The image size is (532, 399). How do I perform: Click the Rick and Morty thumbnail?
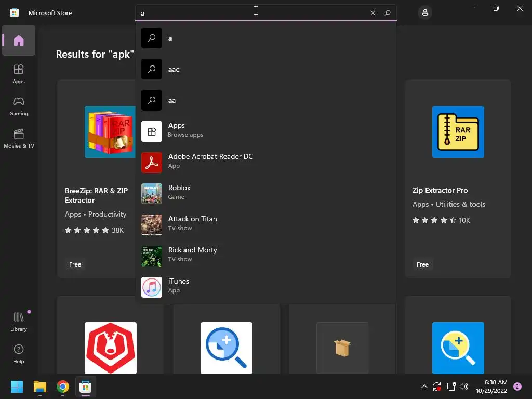pyautogui.click(x=152, y=256)
